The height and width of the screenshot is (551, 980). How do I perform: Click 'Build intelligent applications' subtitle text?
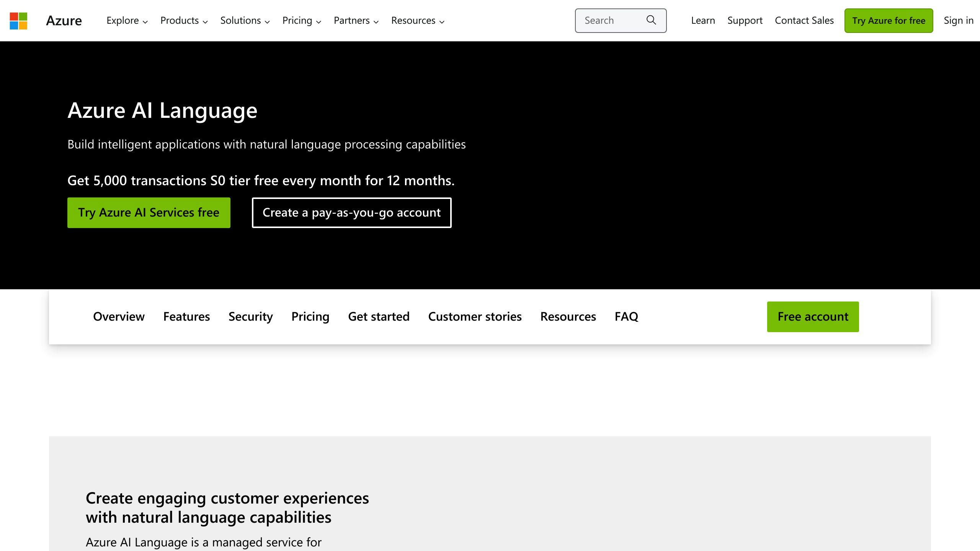click(x=266, y=145)
